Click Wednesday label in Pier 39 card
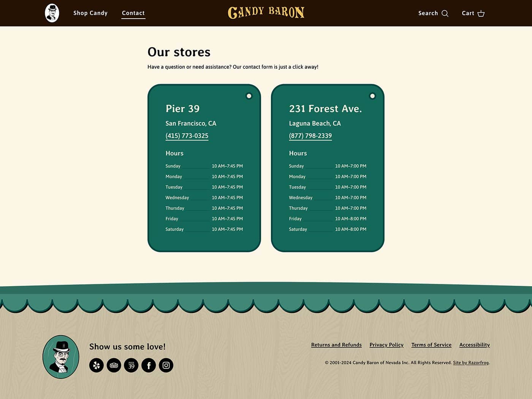 point(177,198)
